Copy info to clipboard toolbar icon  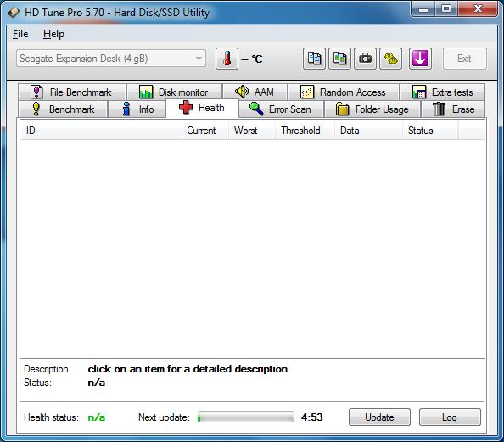pos(314,59)
